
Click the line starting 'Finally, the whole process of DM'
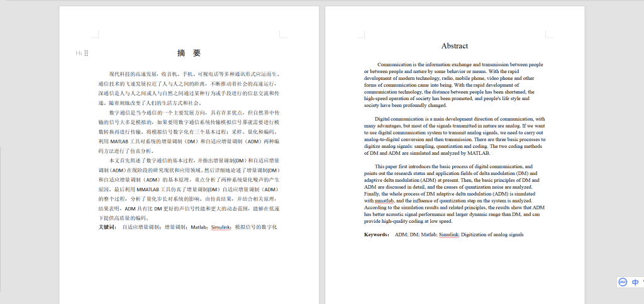449,193
